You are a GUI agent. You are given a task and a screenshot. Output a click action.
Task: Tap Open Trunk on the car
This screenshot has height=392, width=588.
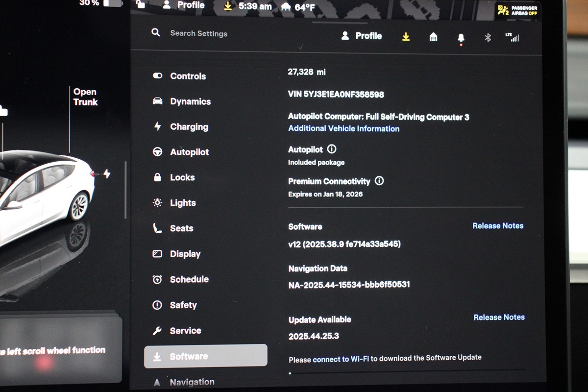point(85,97)
